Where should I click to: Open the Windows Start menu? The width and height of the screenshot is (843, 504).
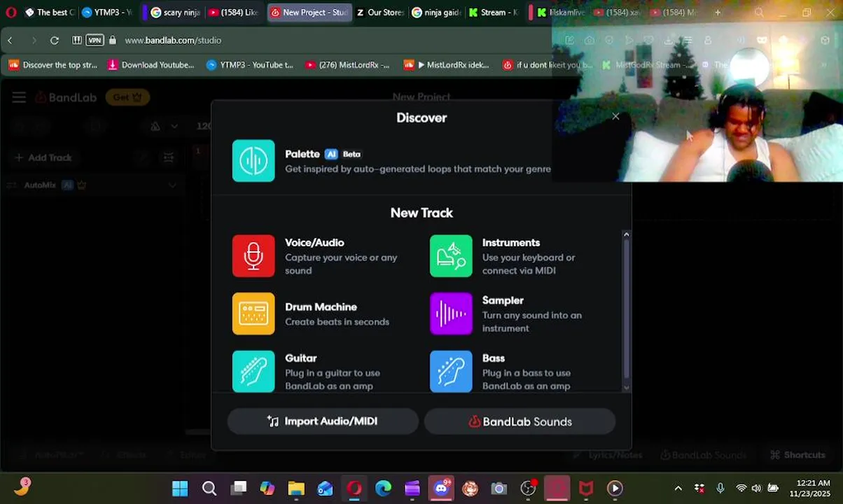click(180, 489)
